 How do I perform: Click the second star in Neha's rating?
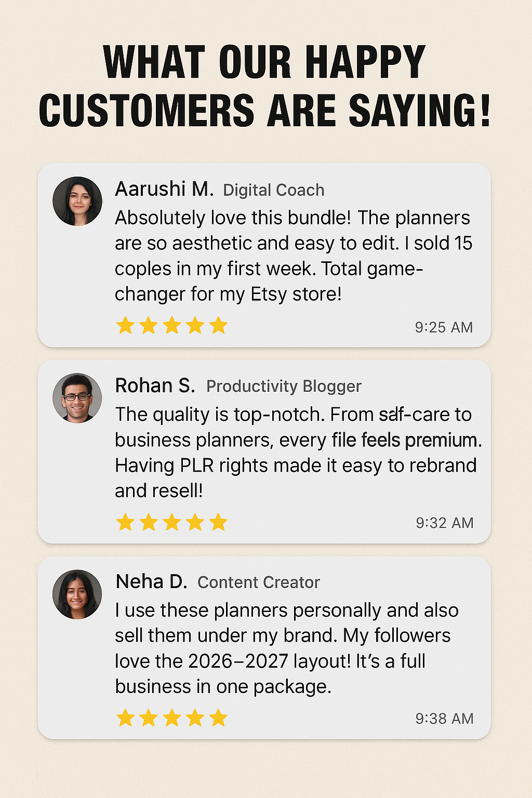point(149,718)
